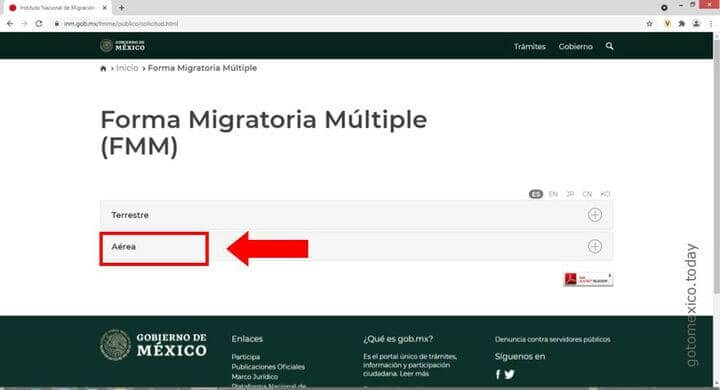The image size is (720, 390).
Task: Expand the Terrestre section
Action: 356,215
